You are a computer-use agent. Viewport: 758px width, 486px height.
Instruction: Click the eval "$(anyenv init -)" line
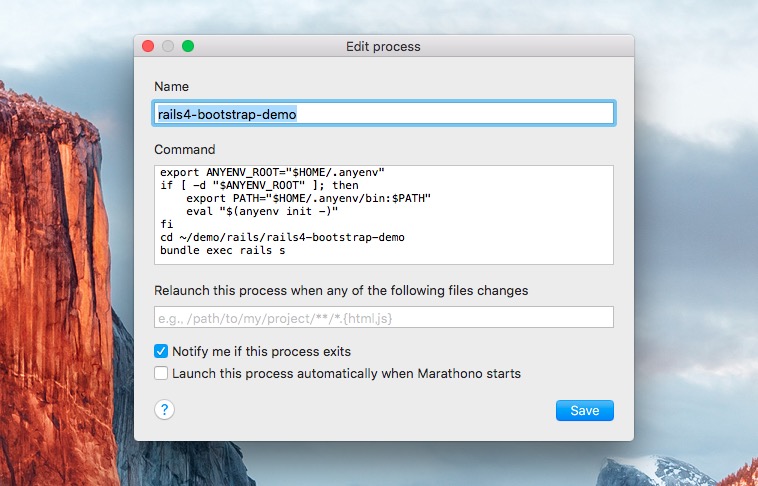262,211
